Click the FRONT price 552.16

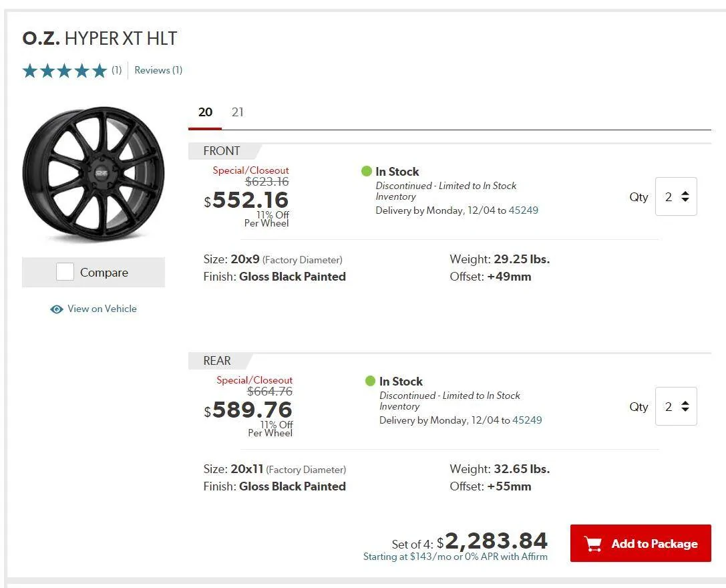246,200
